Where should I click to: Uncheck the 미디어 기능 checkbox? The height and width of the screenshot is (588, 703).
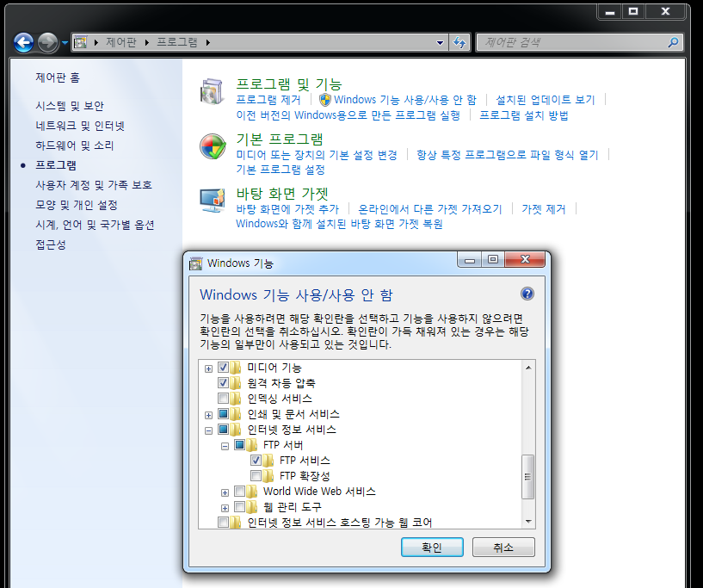tap(223, 368)
